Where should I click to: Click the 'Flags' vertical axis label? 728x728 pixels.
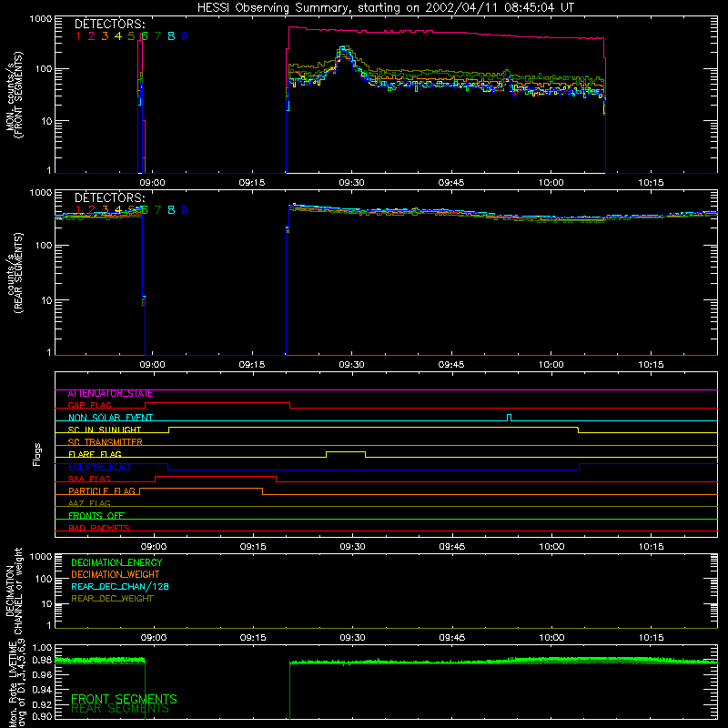(37, 455)
